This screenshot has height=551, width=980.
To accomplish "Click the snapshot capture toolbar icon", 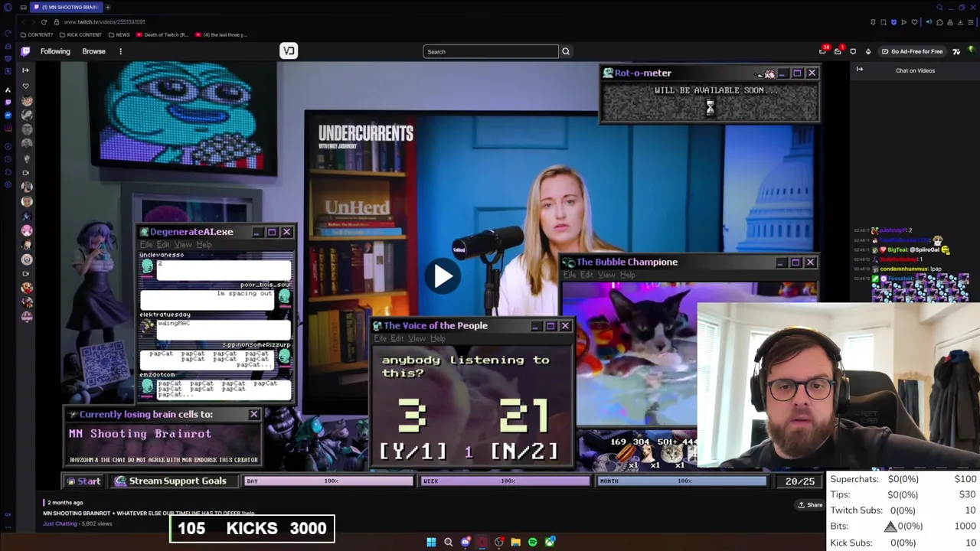I will 884,22.
